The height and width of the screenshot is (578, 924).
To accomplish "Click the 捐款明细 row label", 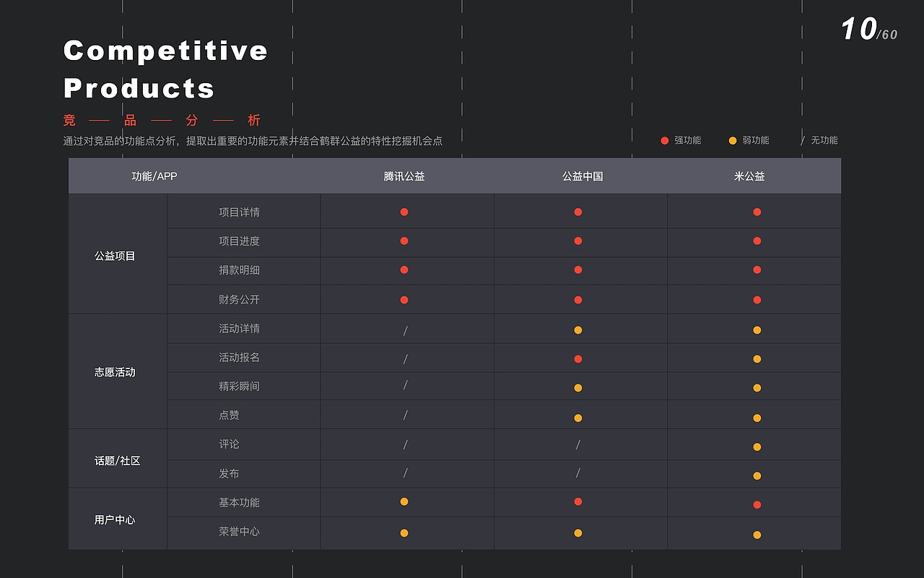I will click(x=239, y=270).
